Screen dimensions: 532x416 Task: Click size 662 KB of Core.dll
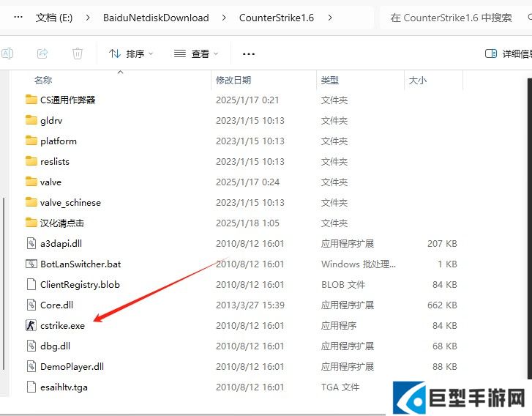point(442,305)
